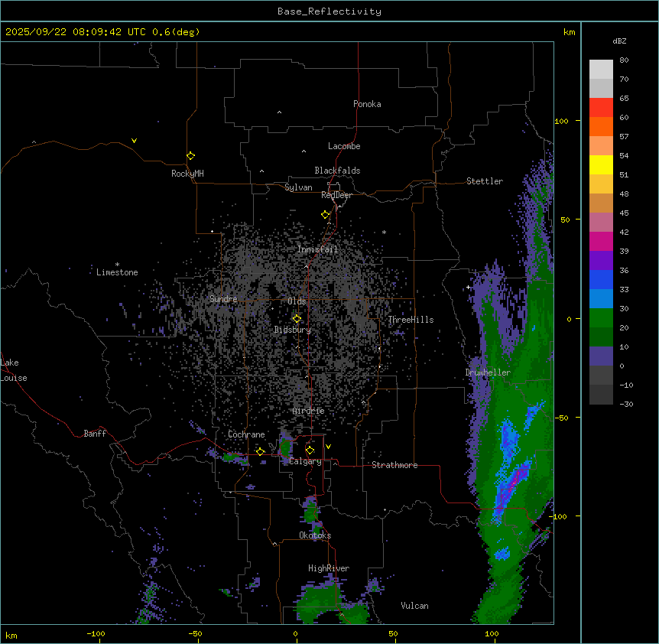Click the Strathmore label on the map
Screen dimensions: 659x644
pos(394,465)
